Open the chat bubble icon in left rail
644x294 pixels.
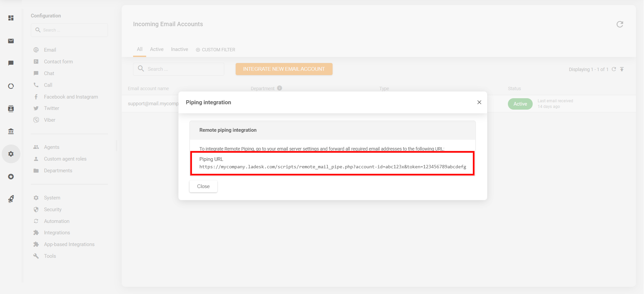coord(11,63)
